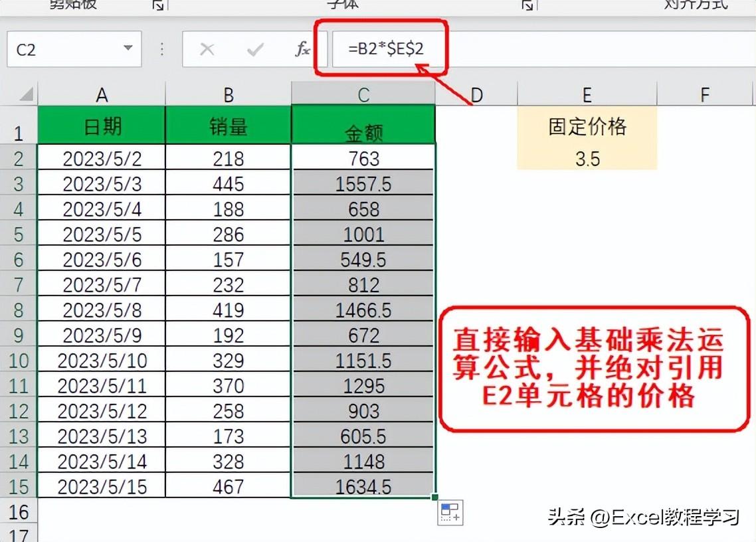The height and width of the screenshot is (542, 756).
Task: Click the three-dot formula bar handle
Action: [162, 49]
